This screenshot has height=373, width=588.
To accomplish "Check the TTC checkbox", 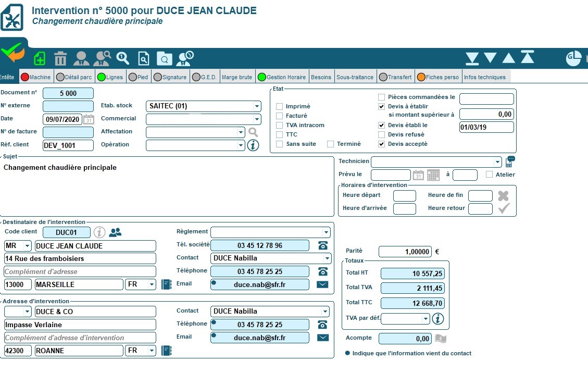I will (279, 135).
